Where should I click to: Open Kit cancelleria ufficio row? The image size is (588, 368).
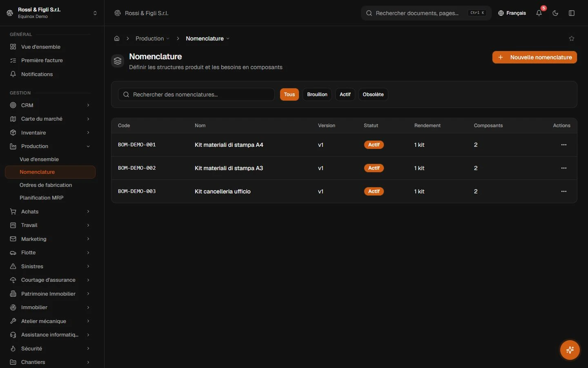point(344,191)
